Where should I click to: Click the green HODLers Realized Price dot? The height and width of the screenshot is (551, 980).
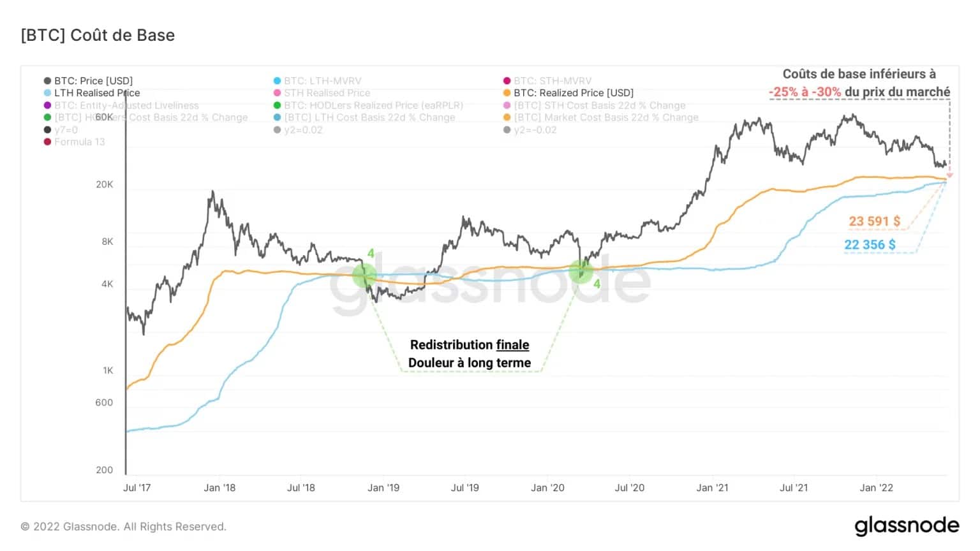coord(277,105)
